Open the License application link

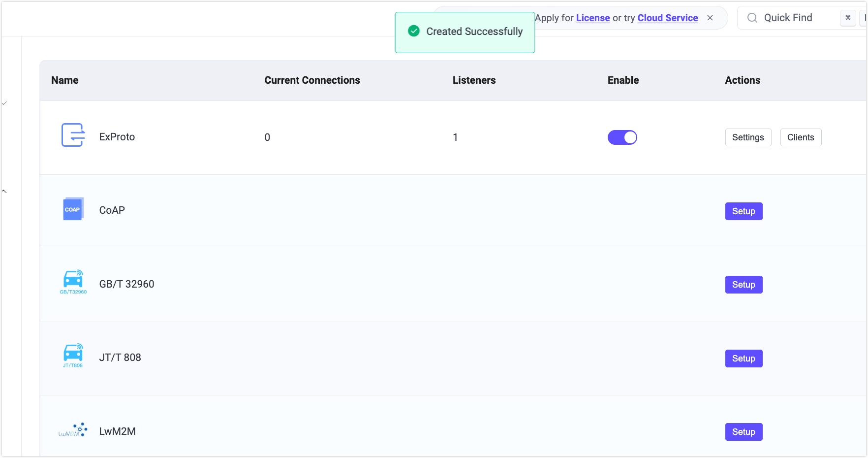592,18
